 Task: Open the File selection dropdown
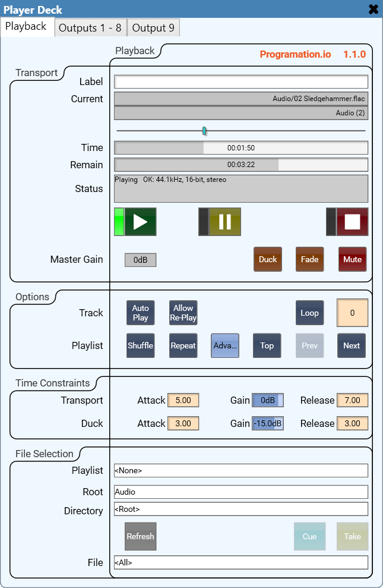(x=240, y=562)
